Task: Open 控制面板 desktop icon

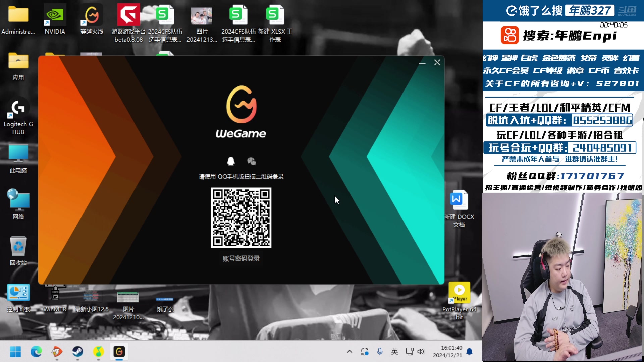Action: (x=18, y=298)
